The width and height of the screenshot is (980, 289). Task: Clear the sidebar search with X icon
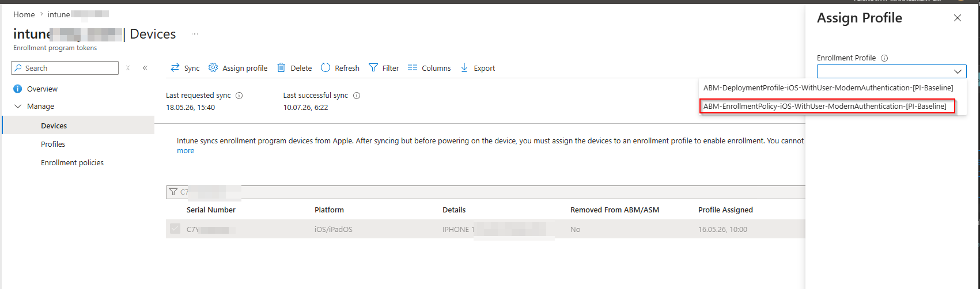128,68
